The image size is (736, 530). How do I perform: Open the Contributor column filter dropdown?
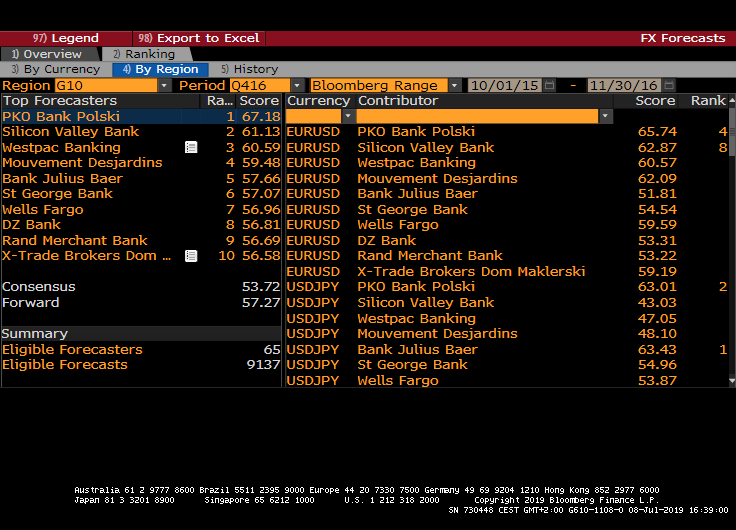tap(605, 116)
